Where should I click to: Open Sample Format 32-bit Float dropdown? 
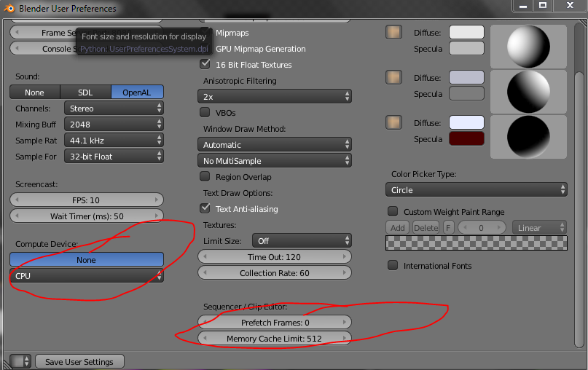(114, 157)
